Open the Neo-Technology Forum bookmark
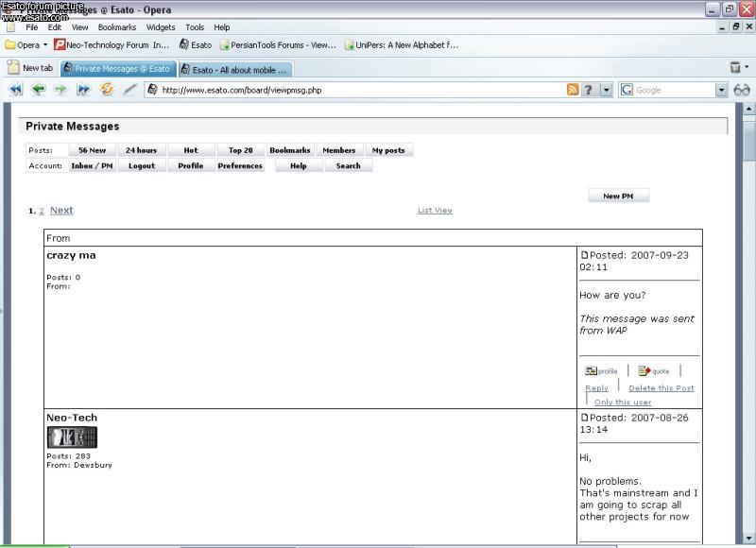Image resolution: width=756 pixels, height=548 pixels. (112, 44)
